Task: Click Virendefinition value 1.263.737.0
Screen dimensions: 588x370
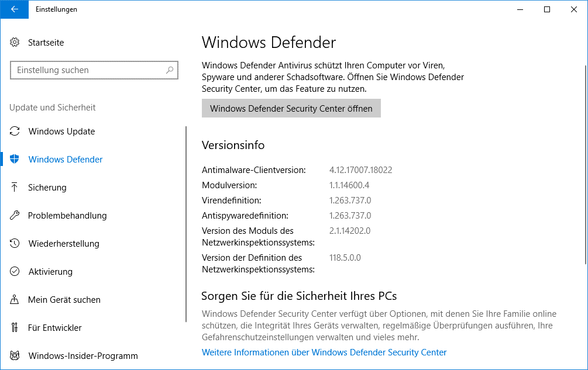Action: coord(350,200)
